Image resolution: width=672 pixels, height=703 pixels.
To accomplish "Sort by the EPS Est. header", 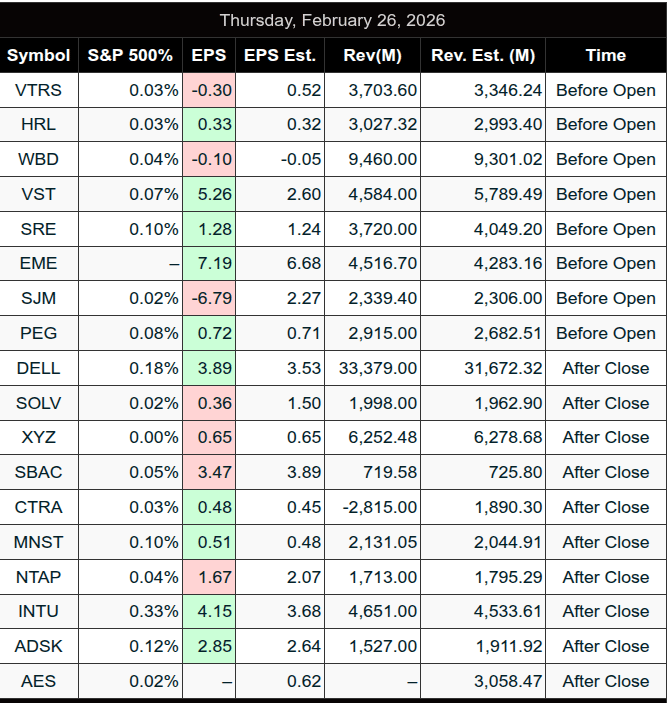I will click(x=280, y=55).
